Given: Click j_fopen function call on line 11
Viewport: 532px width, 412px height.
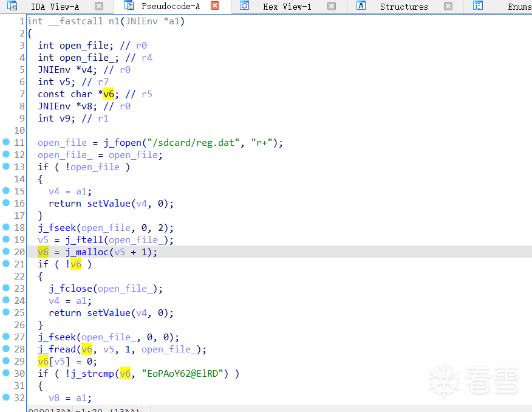Looking at the screenshot, I should click(123, 143).
